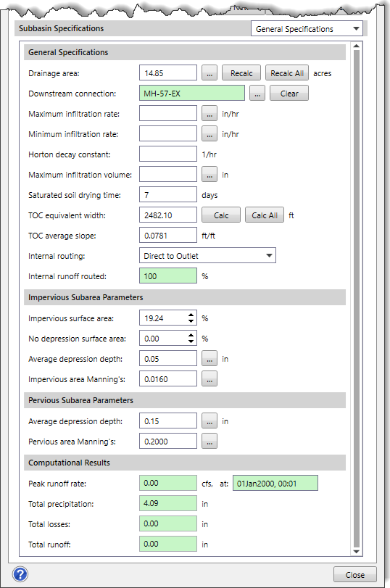Click the browse button next to Downstream connection
Image resolution: width=390 pixels, height=588 pixels.
257,93
